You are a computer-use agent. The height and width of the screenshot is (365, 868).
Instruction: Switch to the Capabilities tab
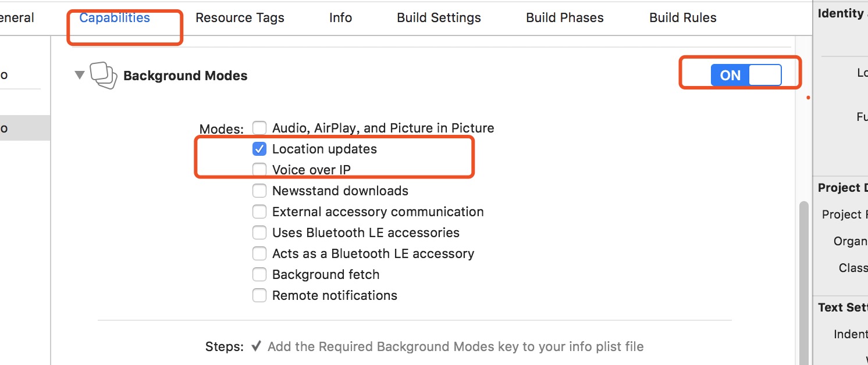click(x=115, y=18)
